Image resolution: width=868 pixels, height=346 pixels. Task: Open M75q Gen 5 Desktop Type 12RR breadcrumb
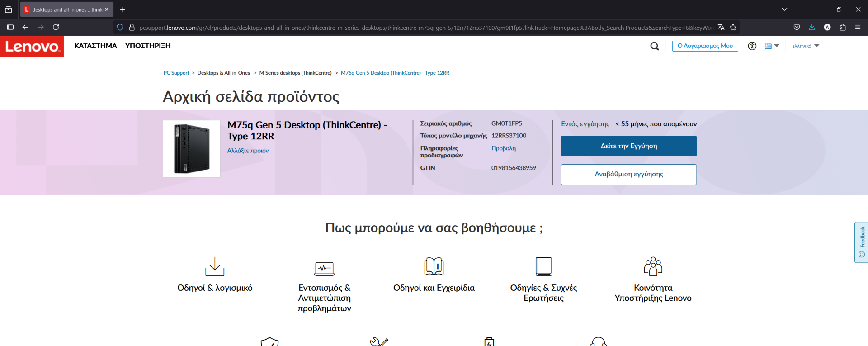tap(395, 73)
